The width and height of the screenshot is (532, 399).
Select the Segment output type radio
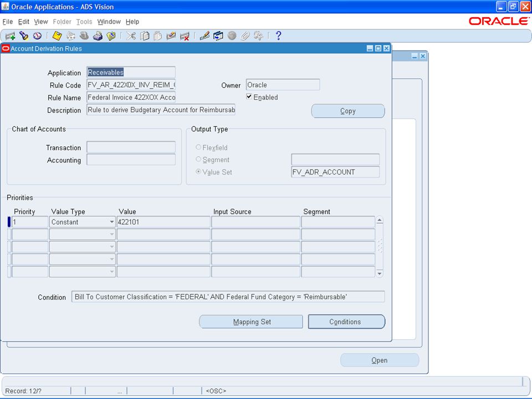(198, 159)
